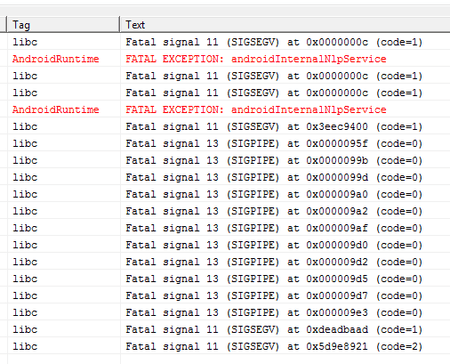Click the libc tag beside address 0x3eec9400
This screenshot has width=450, height=364.
point(25,127)
